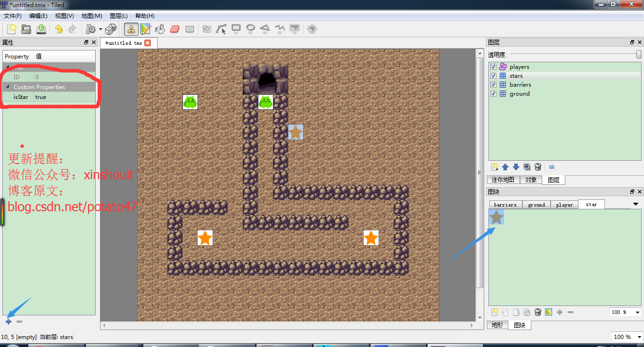Add a new layer in layers panel

click(x=495, y=167)
